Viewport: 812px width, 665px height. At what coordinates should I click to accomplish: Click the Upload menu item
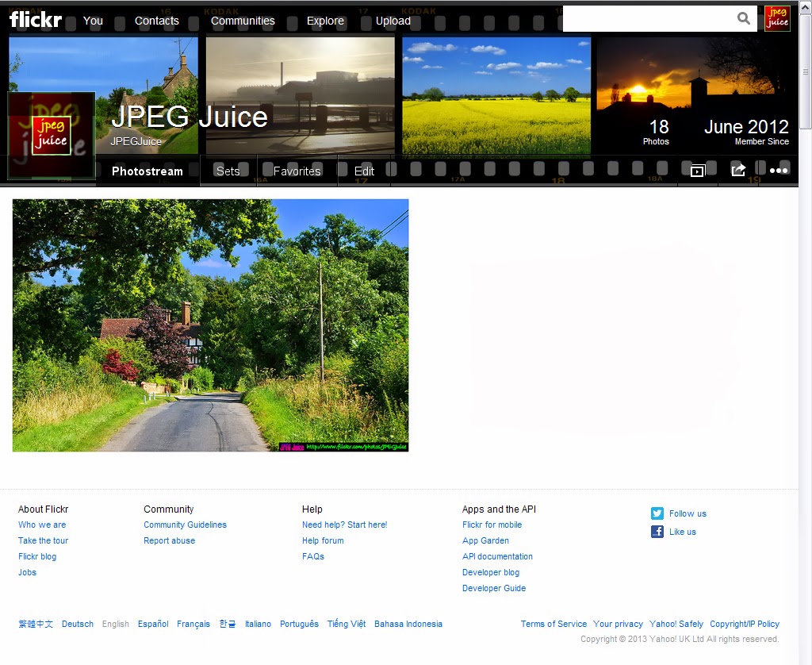click(393, 21)
